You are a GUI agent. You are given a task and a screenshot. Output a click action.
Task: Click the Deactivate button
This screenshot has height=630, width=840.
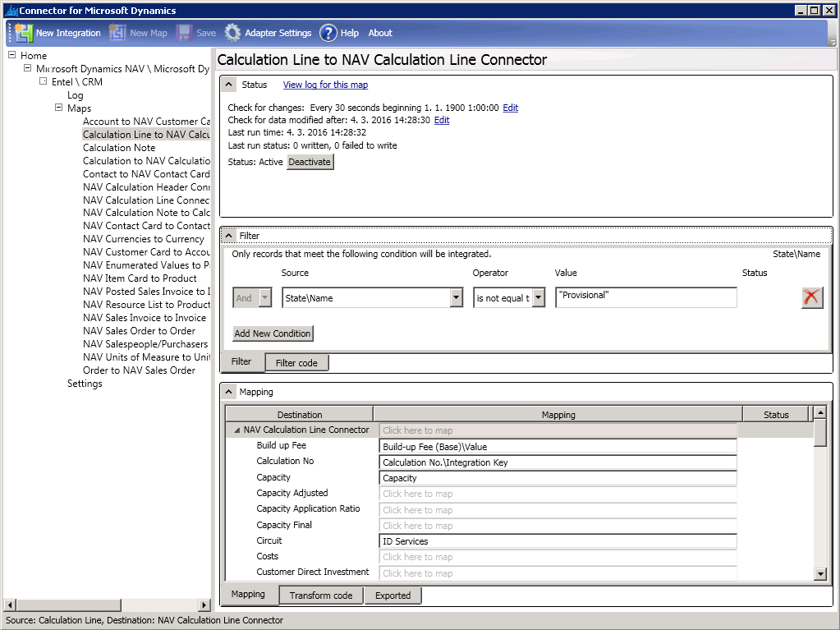[310, 162]
